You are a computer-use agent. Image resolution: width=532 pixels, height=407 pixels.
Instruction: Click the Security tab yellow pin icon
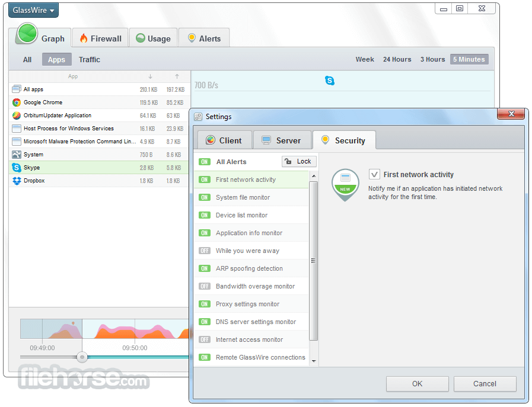[325, 140]
